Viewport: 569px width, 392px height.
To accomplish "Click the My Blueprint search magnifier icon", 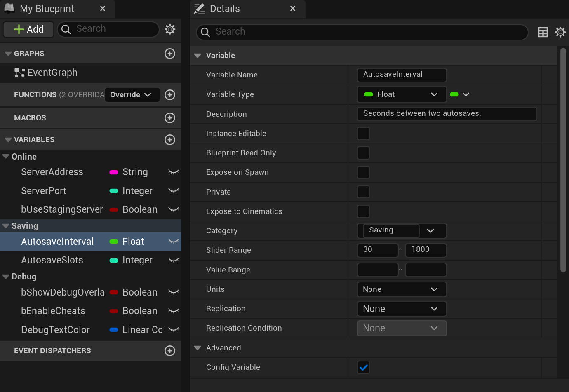I will click(66, 29).
